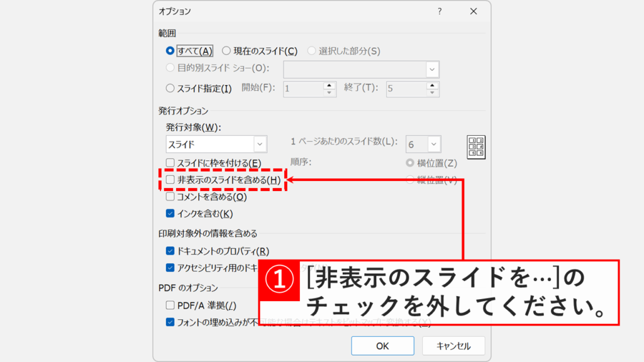The height and width of the screenshot is (362, 644).
Task: Select the スライド指定 radio button
Action: [x=170, y=88]
